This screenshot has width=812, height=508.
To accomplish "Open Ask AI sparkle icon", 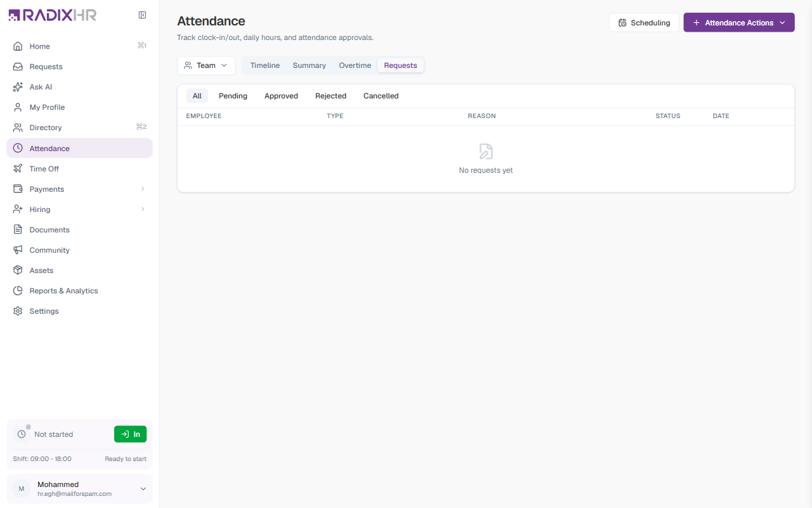I will tap(18, 87).
